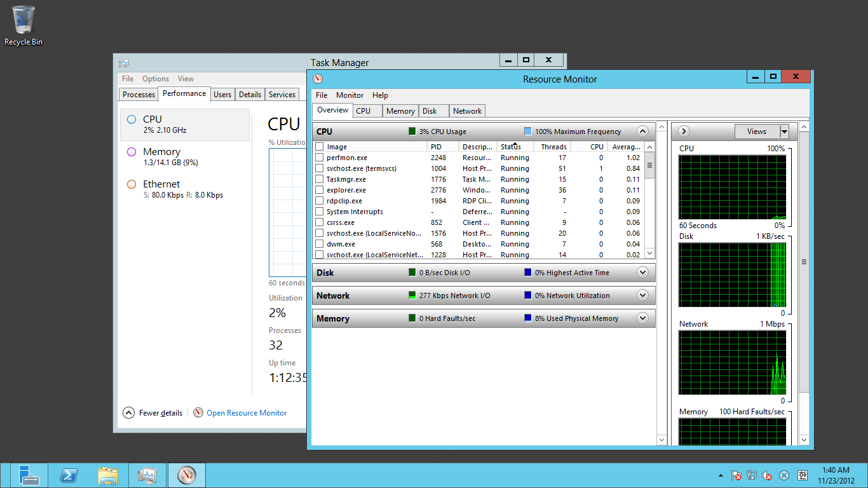Screen dimensions: 868x488
Task: Switch to the Overview tab
Action: tap(333, 110)
